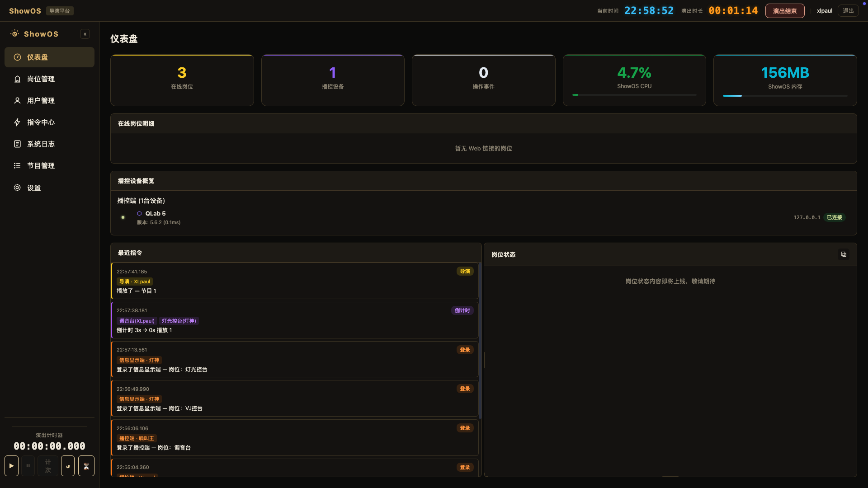This screenshot has height=488, width=868.
Task: Click the 演出结束 end show button
Action: (785, 11)
